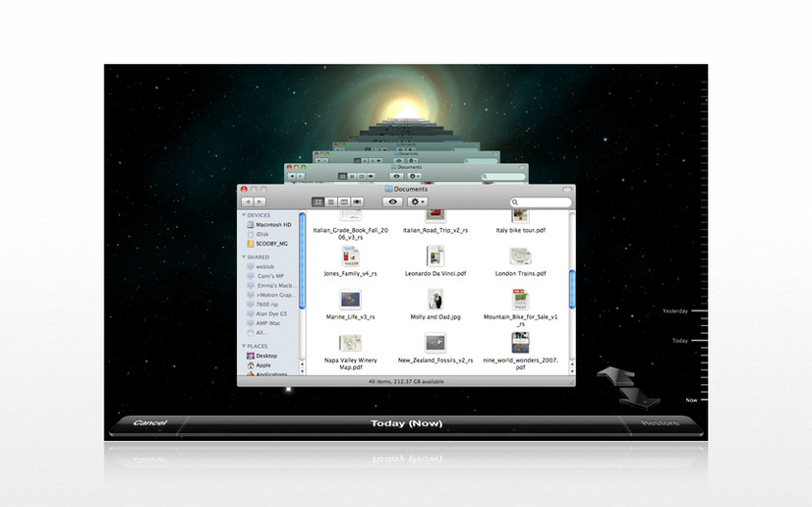The width and height of the screenshot is (812, 507).
Task: Click the back-in-time arrow pointing away
Action: point(616,375)
